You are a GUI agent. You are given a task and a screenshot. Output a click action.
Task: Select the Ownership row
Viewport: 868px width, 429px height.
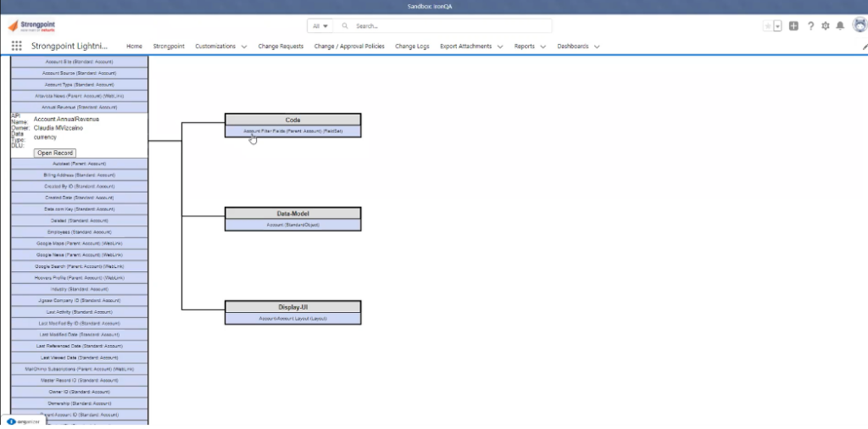(x=79, y=404)
